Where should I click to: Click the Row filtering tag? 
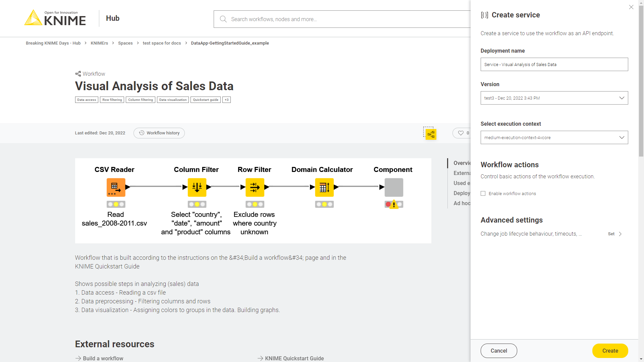click(112, 100)
